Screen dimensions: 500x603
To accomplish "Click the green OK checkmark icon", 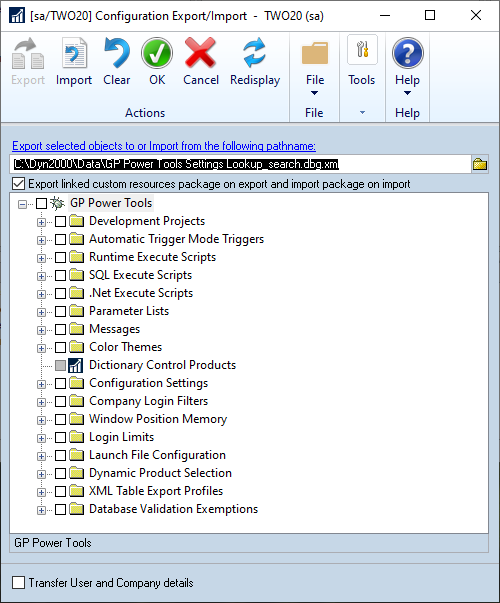I will coord(157,53).
